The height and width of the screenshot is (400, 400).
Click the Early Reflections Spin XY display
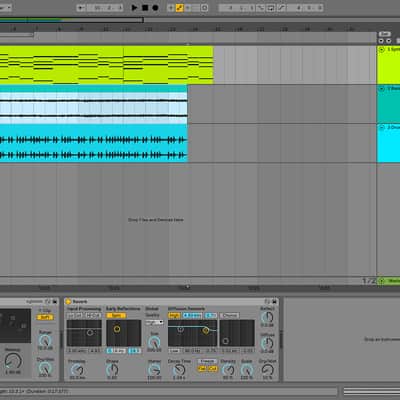click(x=124, y=333)
